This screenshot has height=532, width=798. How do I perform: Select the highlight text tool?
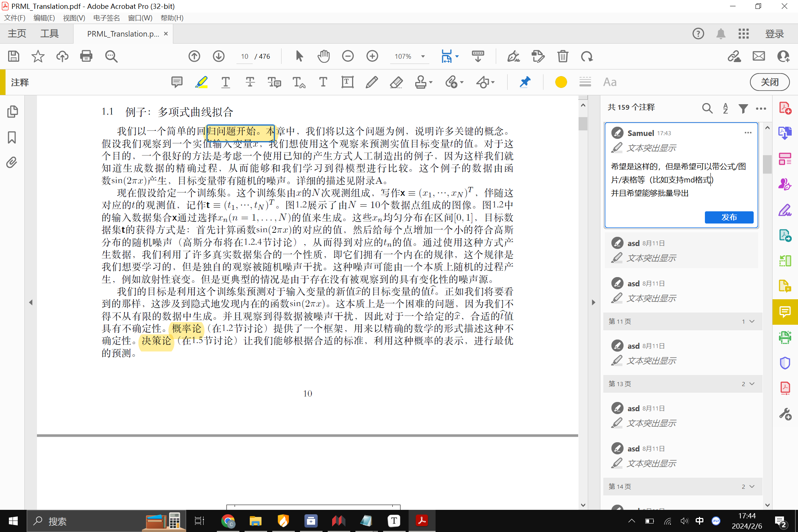(201, 82)
